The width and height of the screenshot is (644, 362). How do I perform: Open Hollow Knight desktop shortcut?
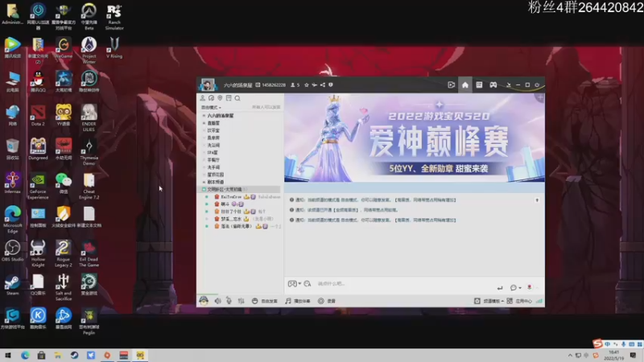click(x=38, y=253)
